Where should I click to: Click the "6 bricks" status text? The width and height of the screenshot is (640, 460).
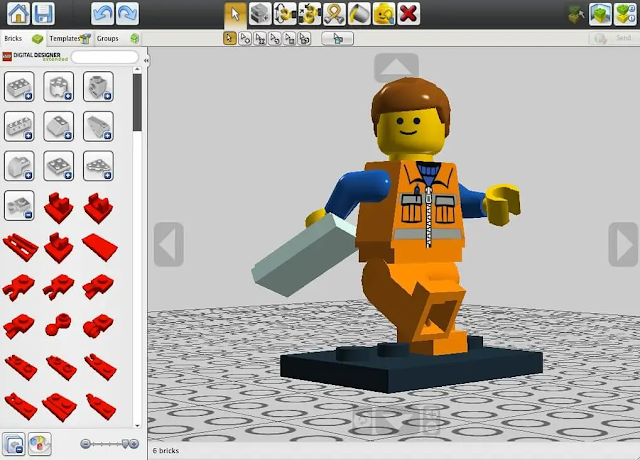tap(166, 451)
